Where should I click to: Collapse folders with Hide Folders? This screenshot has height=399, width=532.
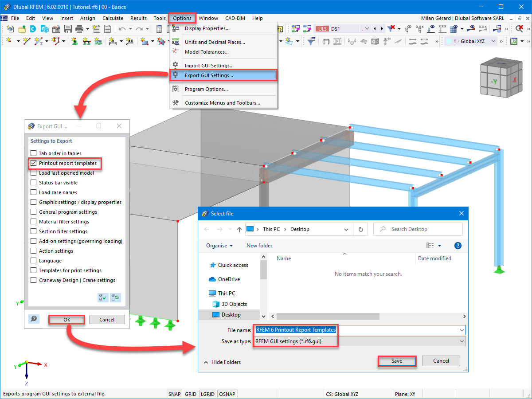(x=222, y=362)
